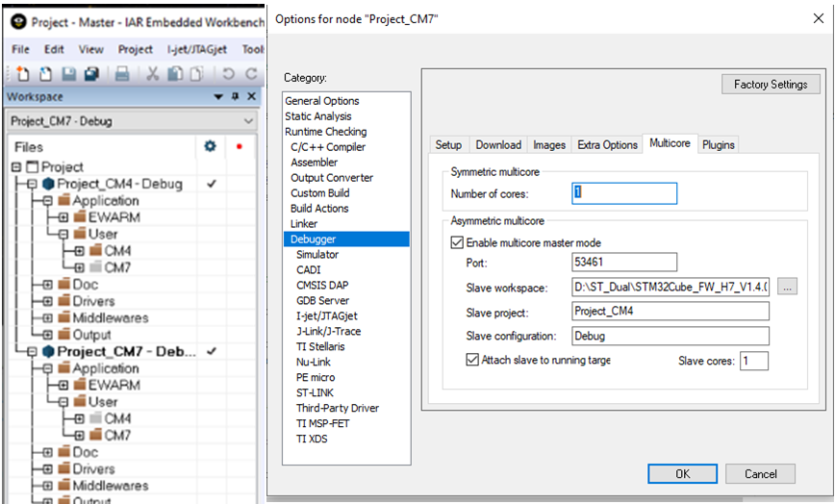Viewport: 835px width, 504px height.
Task: Click the Print toolbar icon
Action: [x=122, y=73]
